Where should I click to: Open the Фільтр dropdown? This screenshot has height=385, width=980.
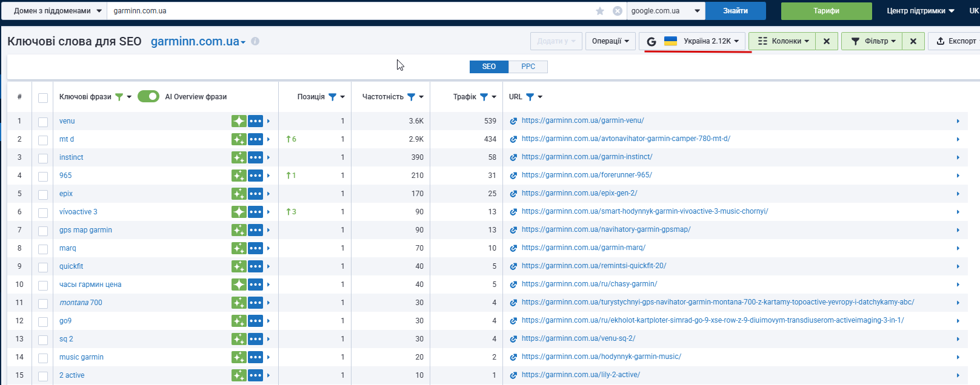click(x=872, y=41)
